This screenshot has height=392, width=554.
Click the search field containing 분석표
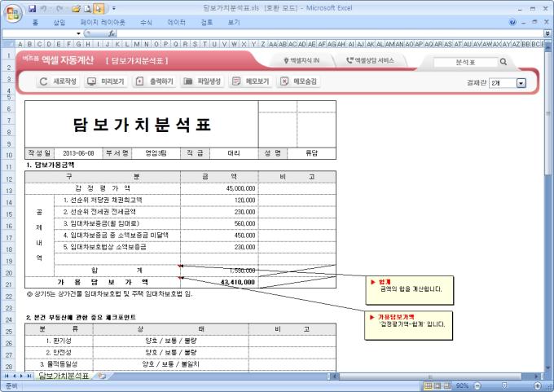tap(465, 62)
